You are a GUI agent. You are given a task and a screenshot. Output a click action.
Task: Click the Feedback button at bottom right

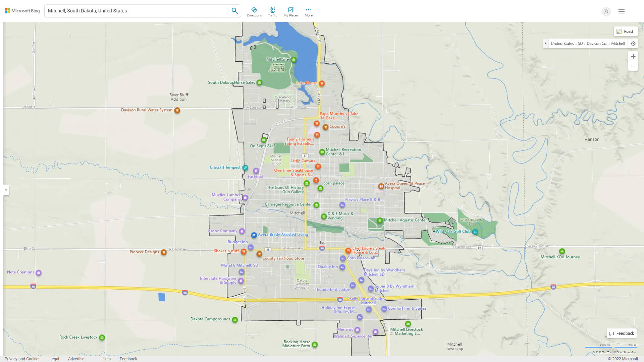(x=622, y=333)
